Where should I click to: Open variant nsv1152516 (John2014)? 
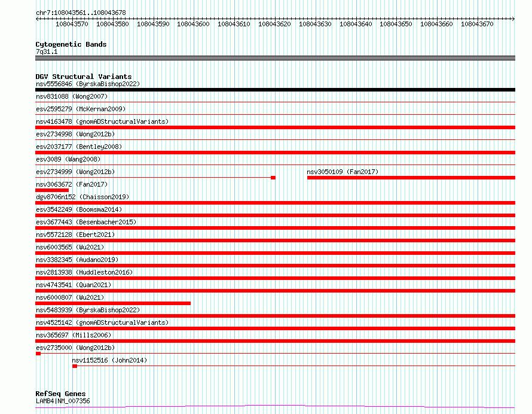click(x=109, y=360)
